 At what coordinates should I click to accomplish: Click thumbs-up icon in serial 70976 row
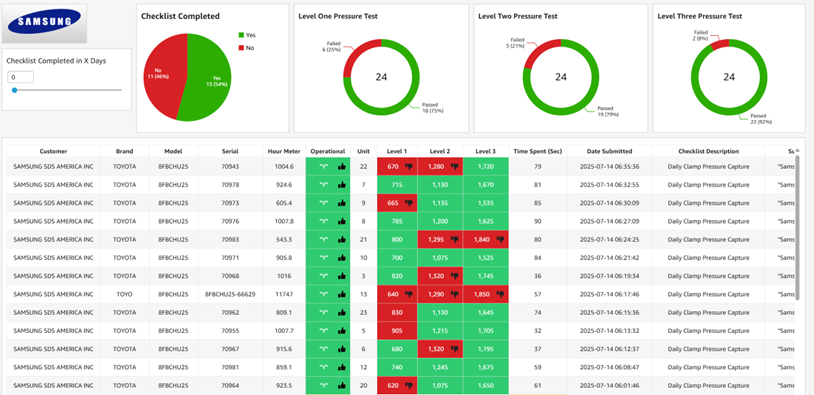pyautogui.click(x=342, y=221)
